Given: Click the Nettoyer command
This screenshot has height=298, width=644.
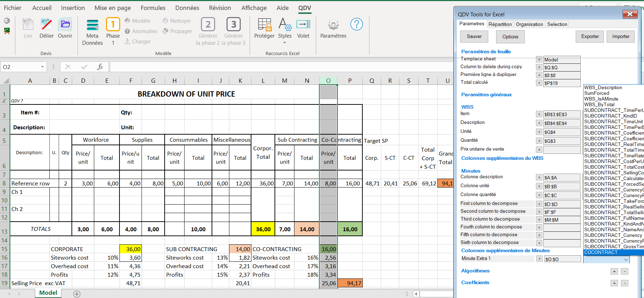Looking at the screenshot, I should click(x=177, y=21).
